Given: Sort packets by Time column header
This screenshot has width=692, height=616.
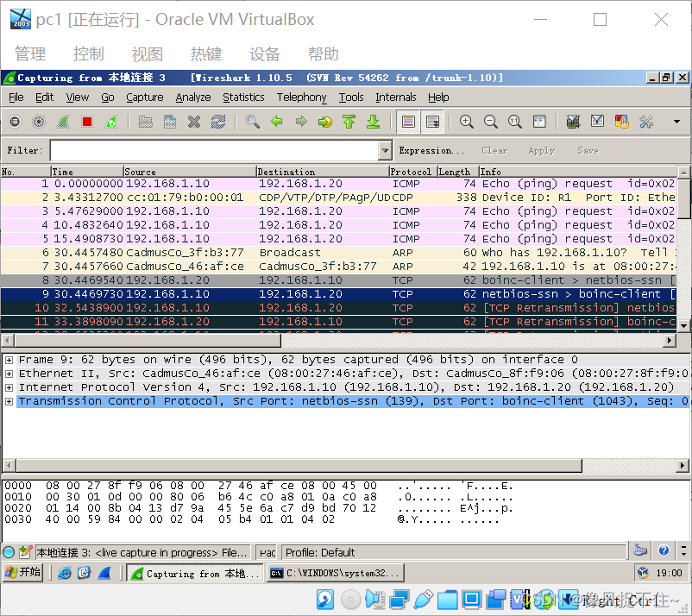Looking at the screenshot, I should 87,172.
